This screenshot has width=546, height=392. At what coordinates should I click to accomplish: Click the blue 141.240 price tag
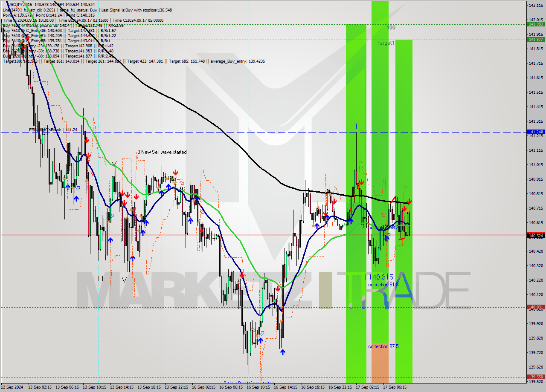pyautogui.click(x=536, y=132)
